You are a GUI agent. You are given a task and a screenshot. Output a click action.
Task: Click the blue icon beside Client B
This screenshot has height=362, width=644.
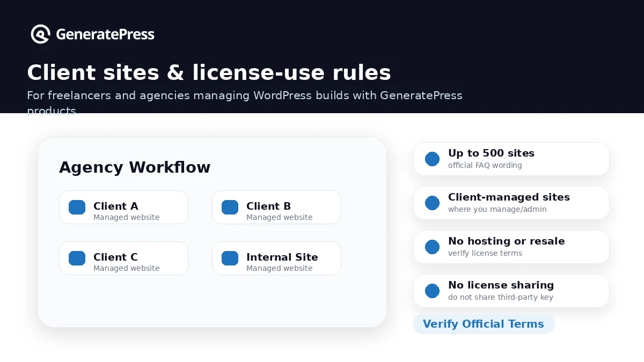230,207
